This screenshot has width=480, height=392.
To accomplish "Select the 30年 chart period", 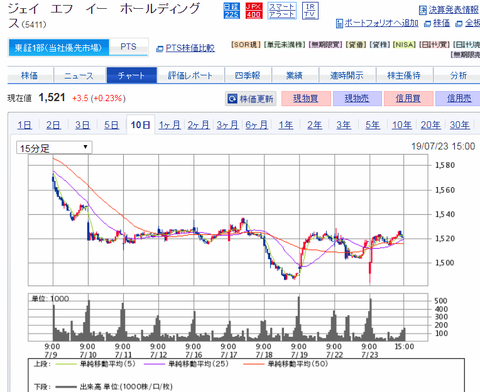I will click(x=459, y=125).
